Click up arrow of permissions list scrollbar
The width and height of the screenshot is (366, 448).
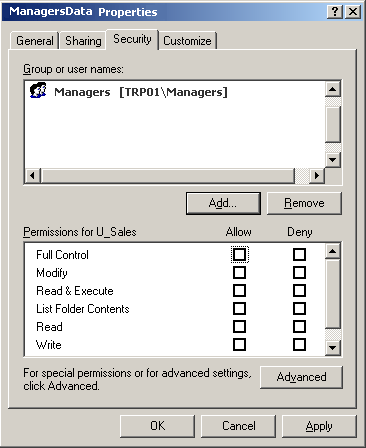click(332, 251)
